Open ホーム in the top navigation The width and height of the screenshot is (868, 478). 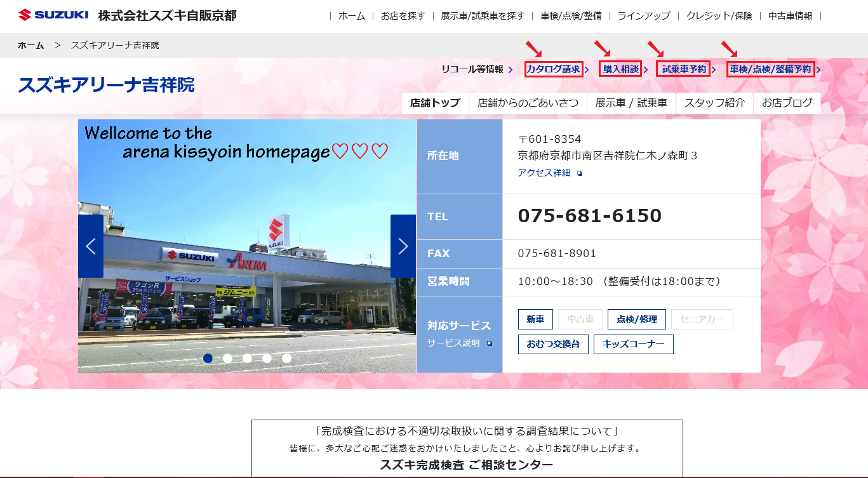pyautogui.click(x=352, y=16)
